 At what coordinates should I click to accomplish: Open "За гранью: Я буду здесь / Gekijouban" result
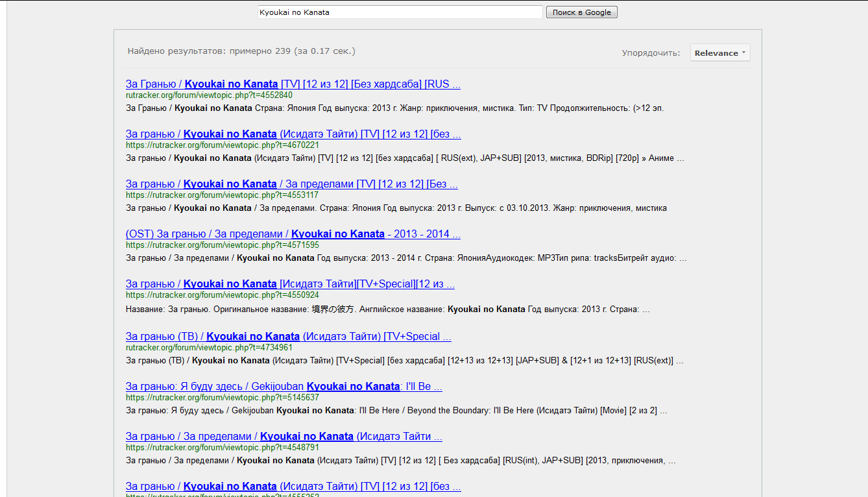click(x=284, y=387)
